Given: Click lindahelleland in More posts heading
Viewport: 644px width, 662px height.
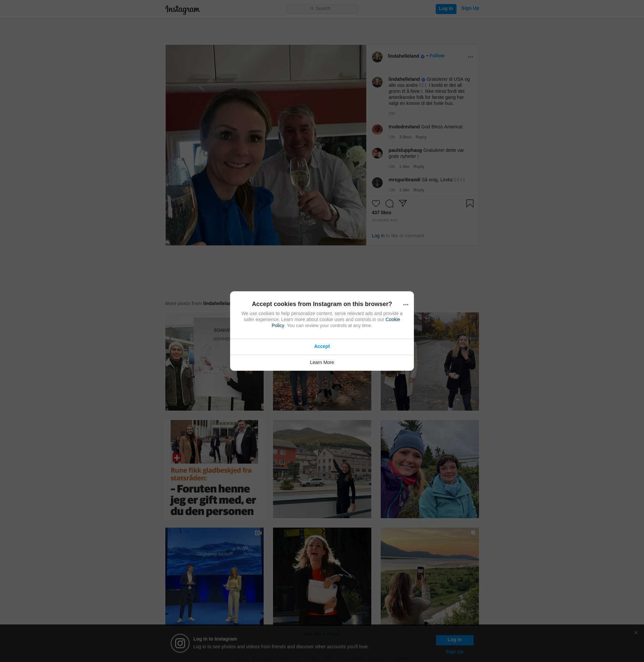Looking at the screenshot, I should click(x=216, y=303).
